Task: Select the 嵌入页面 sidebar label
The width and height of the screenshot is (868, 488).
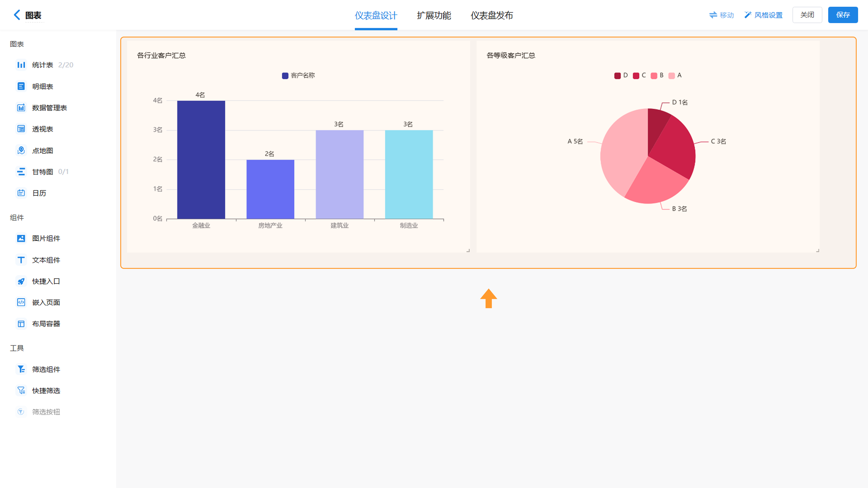Action: 46,303
